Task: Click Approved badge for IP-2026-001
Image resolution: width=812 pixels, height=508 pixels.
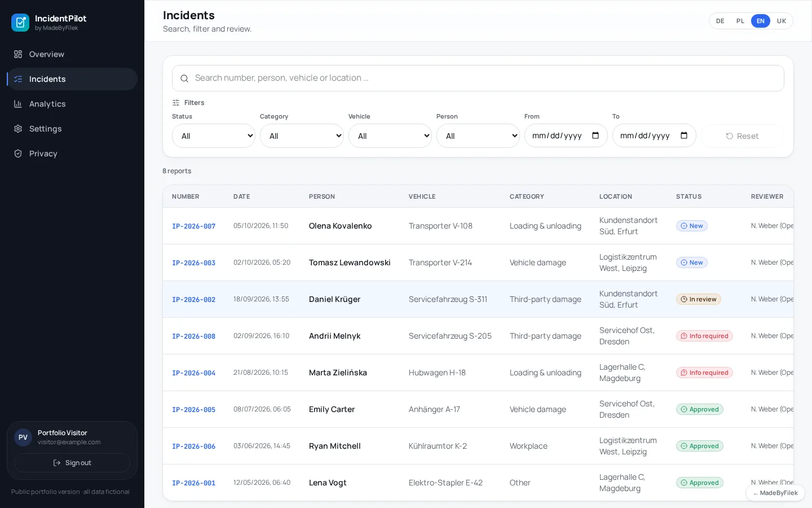Action: tap(700, 483)
